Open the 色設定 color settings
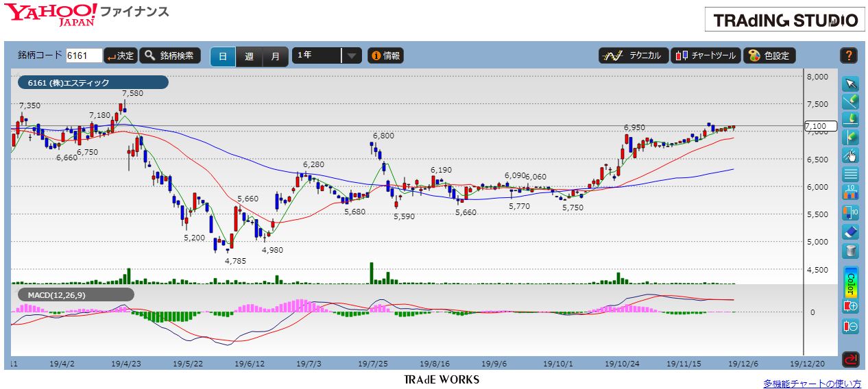 [x=769, y=56]
